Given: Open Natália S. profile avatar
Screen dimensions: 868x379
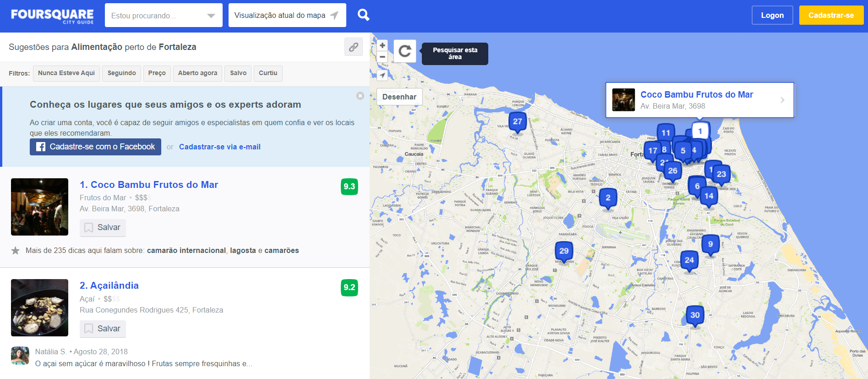Looking at the screenshot, I should pyautogui.click(x=20, y=356).
